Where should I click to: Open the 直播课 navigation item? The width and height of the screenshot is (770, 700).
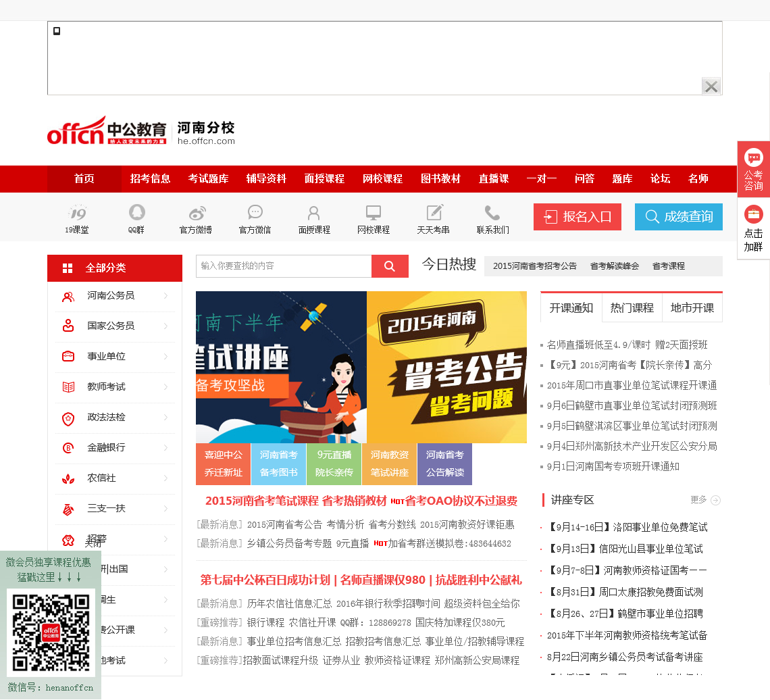[x=494, y=179]
